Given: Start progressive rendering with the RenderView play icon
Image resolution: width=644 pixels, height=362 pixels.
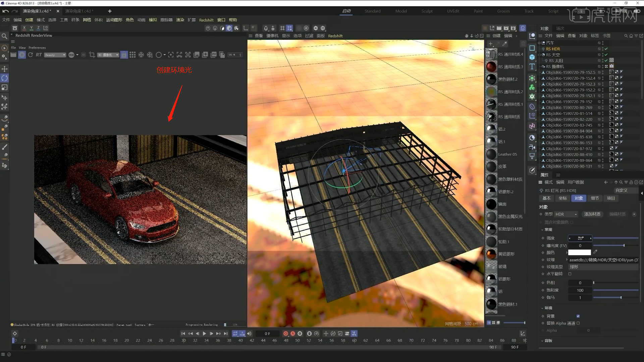Looking at the screenshot, I should (x=21, y=55).
